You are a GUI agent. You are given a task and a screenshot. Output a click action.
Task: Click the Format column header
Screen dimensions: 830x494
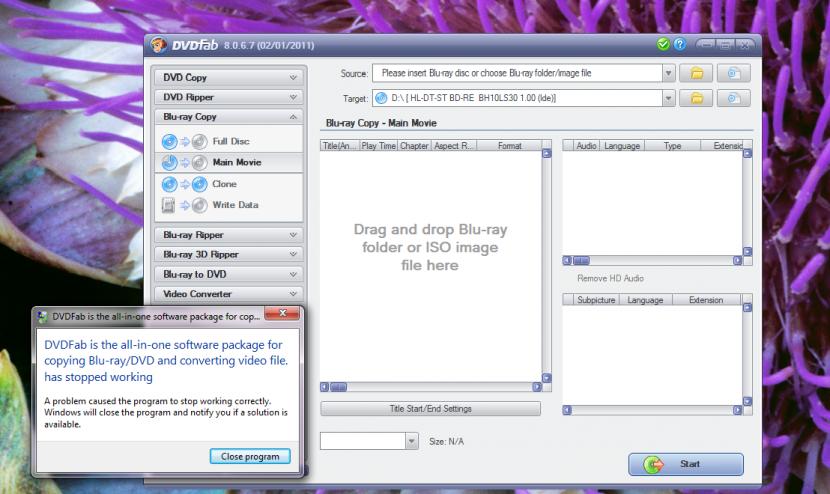(x=509, y=146)
